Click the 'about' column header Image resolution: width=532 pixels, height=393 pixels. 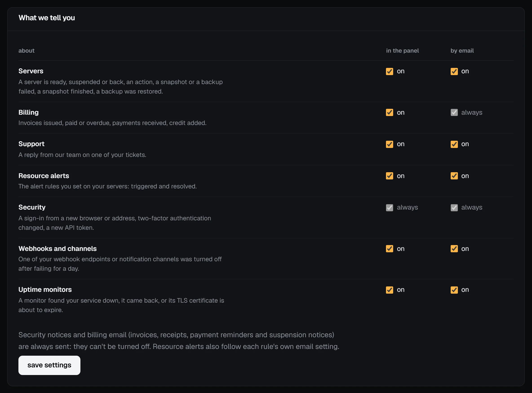[x=26, y=51]
